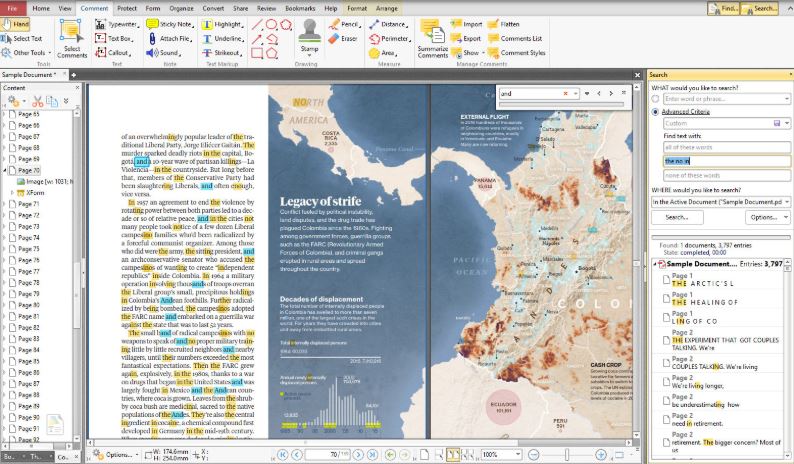Open the Organize ribbon tab

click(x=181, y=8)
